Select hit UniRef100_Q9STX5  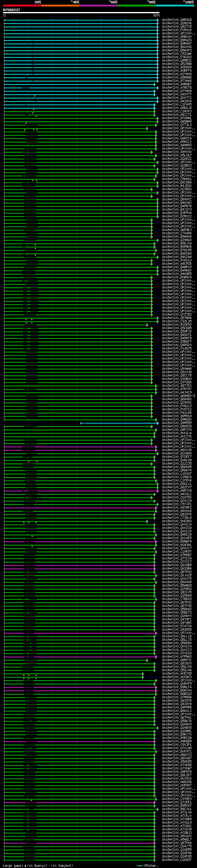pyautogui.click(x=177, y=26)
